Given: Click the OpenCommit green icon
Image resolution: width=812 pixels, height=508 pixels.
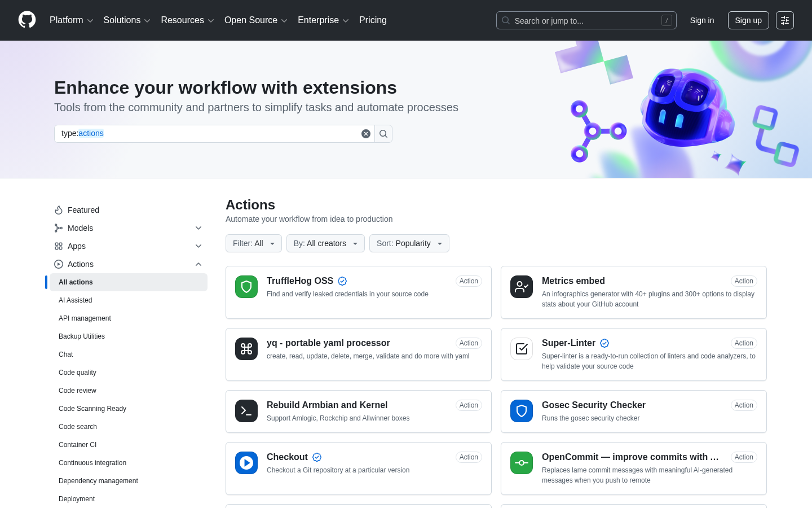Looking at the screenshot, I should 522,462.
